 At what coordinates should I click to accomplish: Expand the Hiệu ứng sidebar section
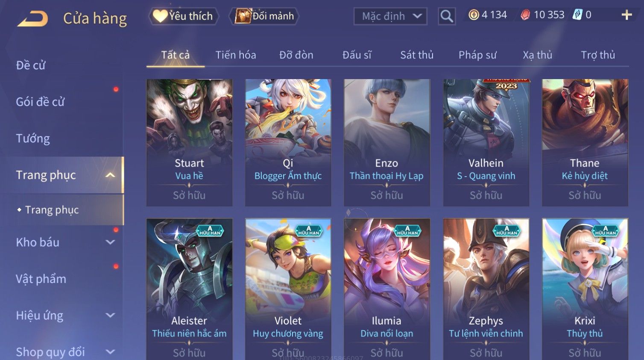pyautogui.click(x=110, y=316)
